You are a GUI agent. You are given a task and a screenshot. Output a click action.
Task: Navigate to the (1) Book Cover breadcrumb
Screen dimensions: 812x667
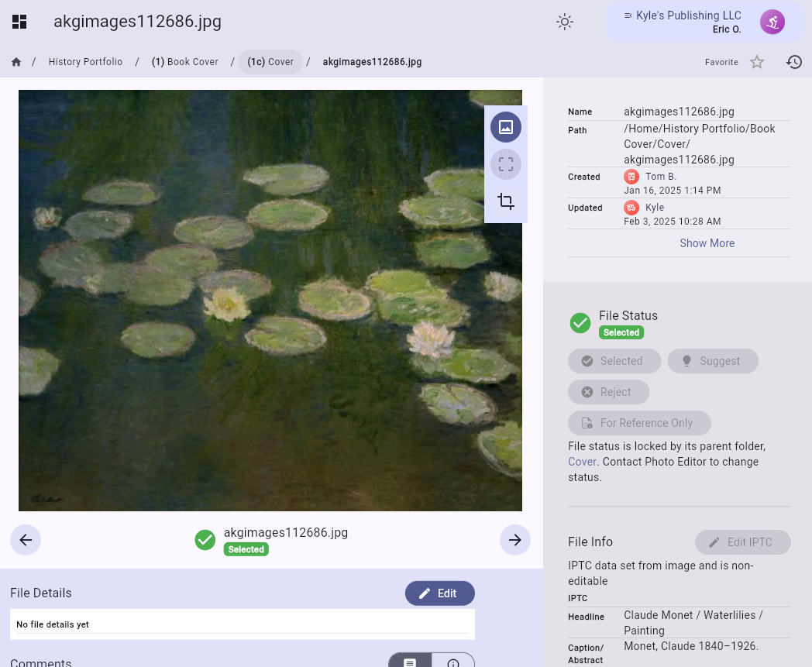click(185, 62)
